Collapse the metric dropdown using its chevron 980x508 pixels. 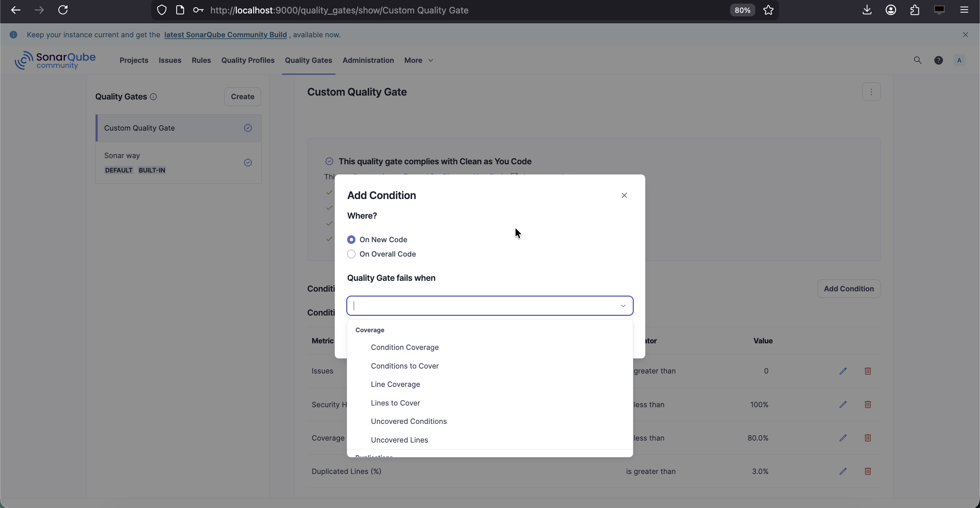[623, 306]
